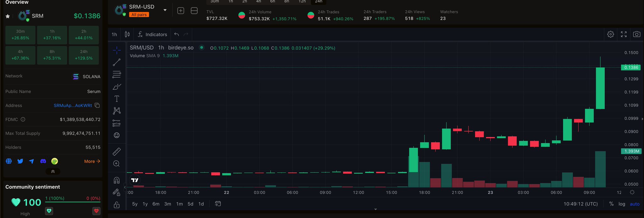Open FDMC info tooltip icon
The height and width of the screenshot is (218, 644).
tap(23, 119)
